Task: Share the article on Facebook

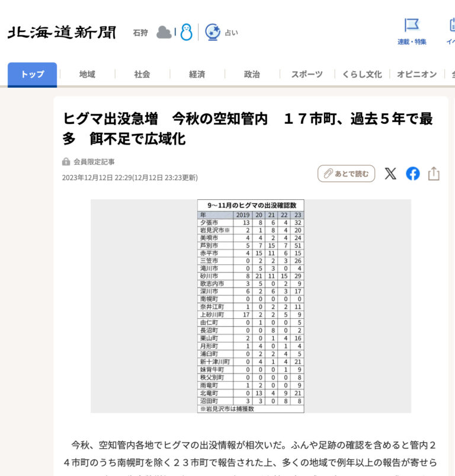Action: [x=412, y=174]
